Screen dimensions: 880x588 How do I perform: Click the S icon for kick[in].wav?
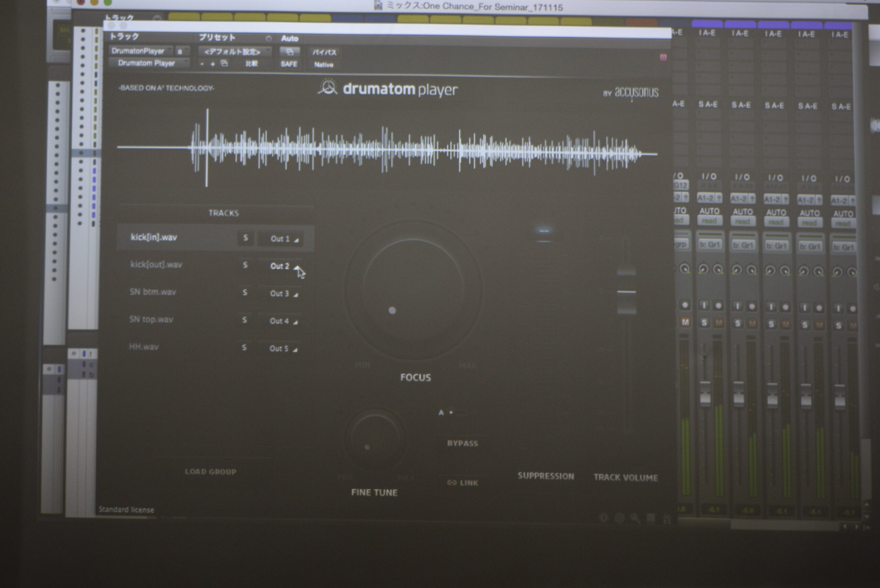[246, 238]
